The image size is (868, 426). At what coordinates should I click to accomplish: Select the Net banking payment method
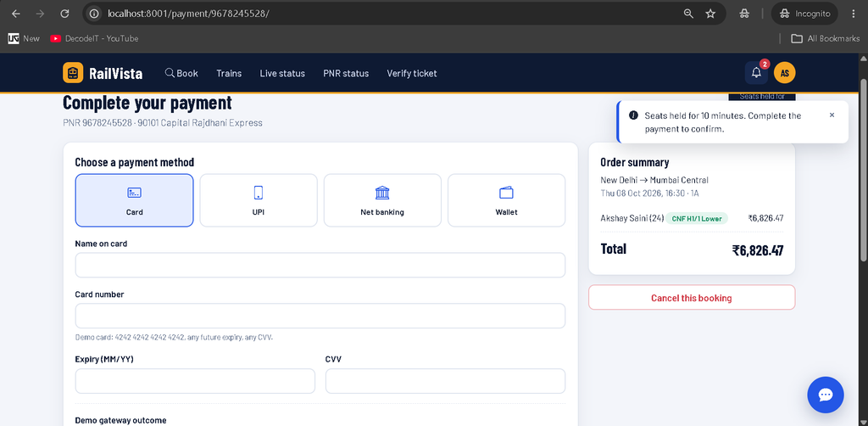coord(382,200)
